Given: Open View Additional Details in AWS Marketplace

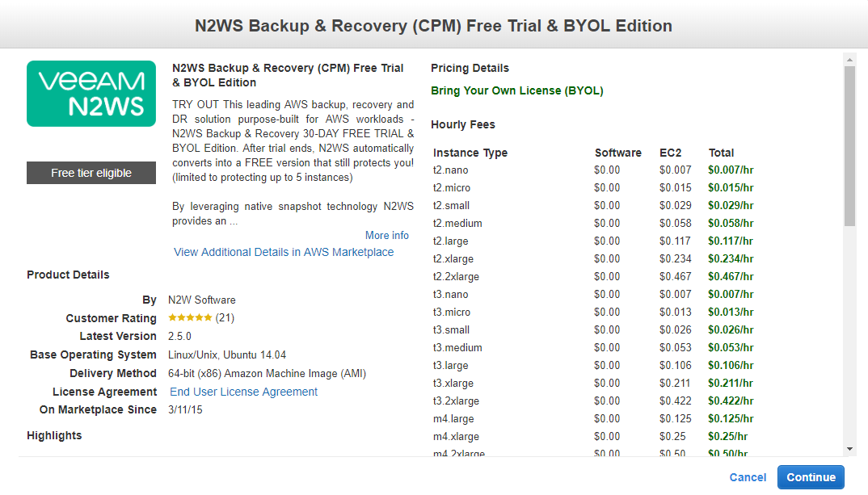Looking at the screenshot, I should point(284,252).
